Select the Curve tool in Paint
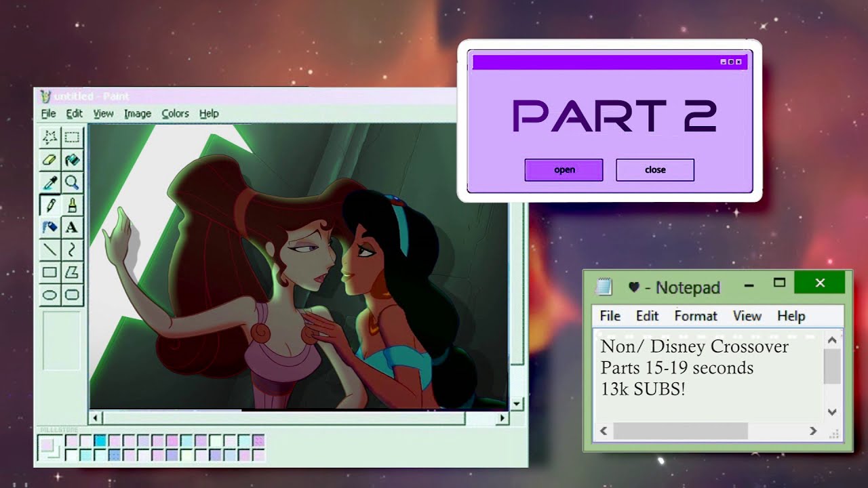 72,249
